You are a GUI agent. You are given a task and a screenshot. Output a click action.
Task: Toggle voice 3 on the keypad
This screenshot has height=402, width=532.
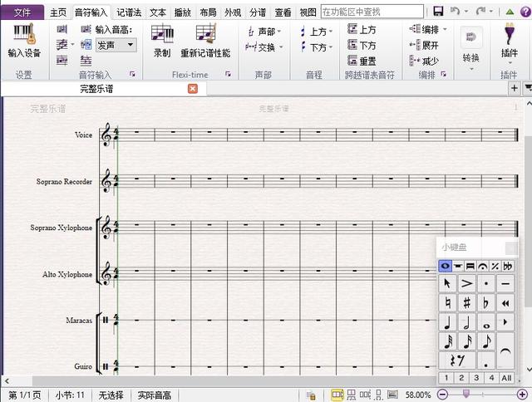476,378
